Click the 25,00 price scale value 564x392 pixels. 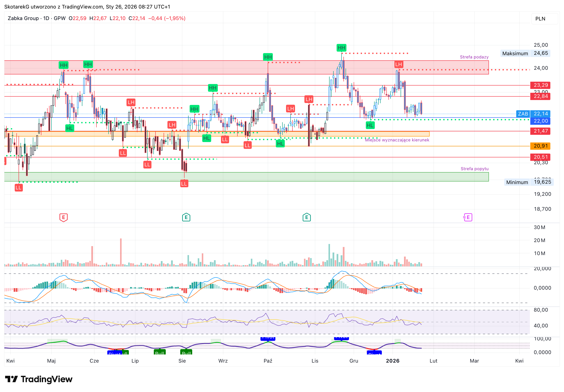coord(541,45)
